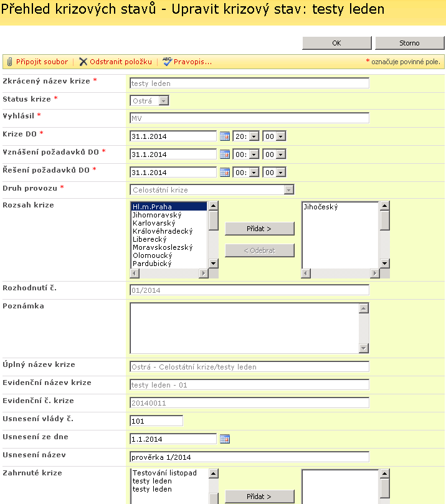The height and width of the screenshot is (504, 446).
Task: Click the Usnesení ze dne date field
Action: pos(173,439)
